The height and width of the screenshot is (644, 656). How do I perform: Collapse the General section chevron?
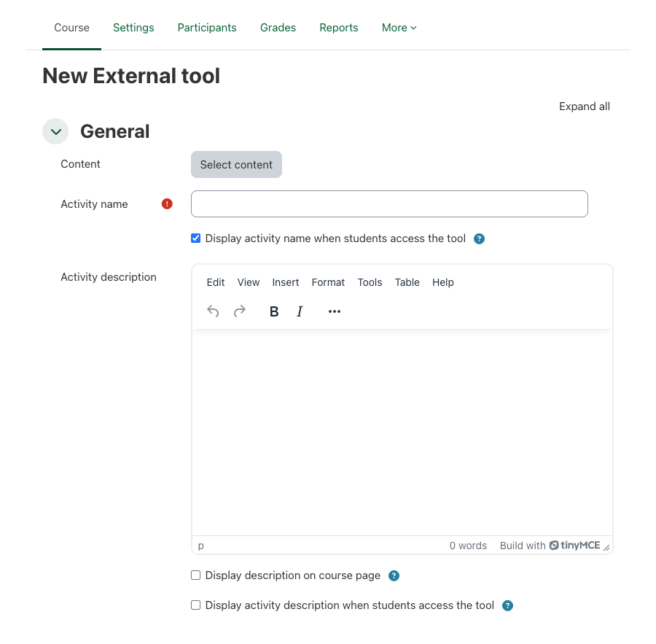click(x=55, y=131)
